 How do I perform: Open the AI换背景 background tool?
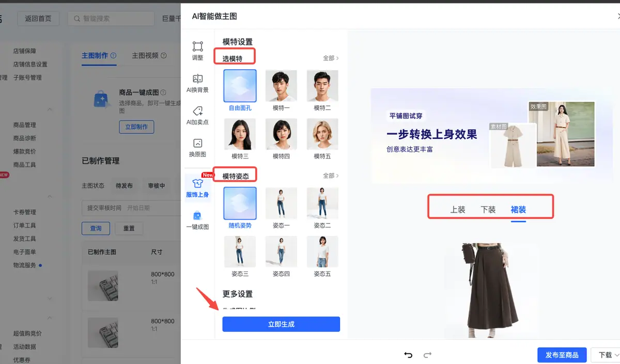coord(197,83)
